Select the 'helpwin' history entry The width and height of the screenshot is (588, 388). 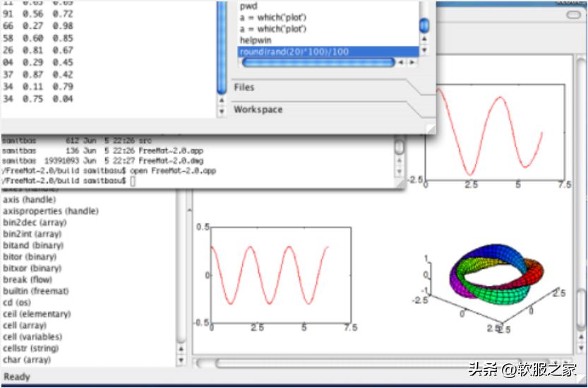pos(256,40)
